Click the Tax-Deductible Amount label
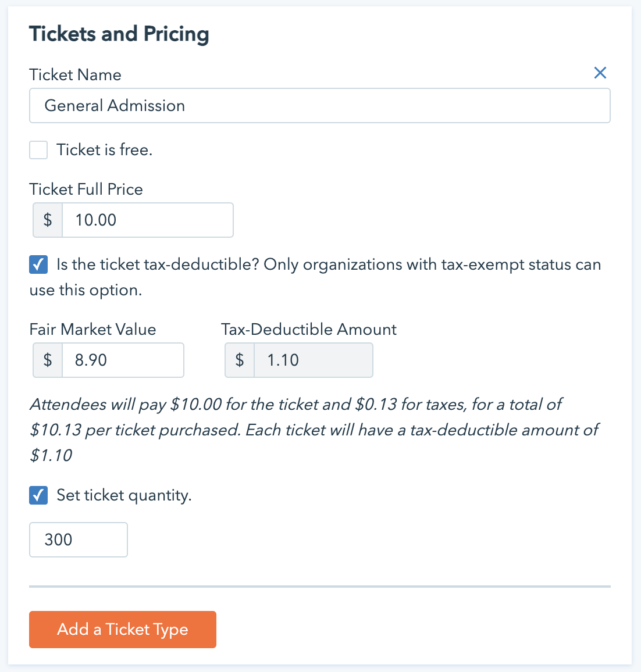Viewport: 641px width, 672px height. coord(309,330)
